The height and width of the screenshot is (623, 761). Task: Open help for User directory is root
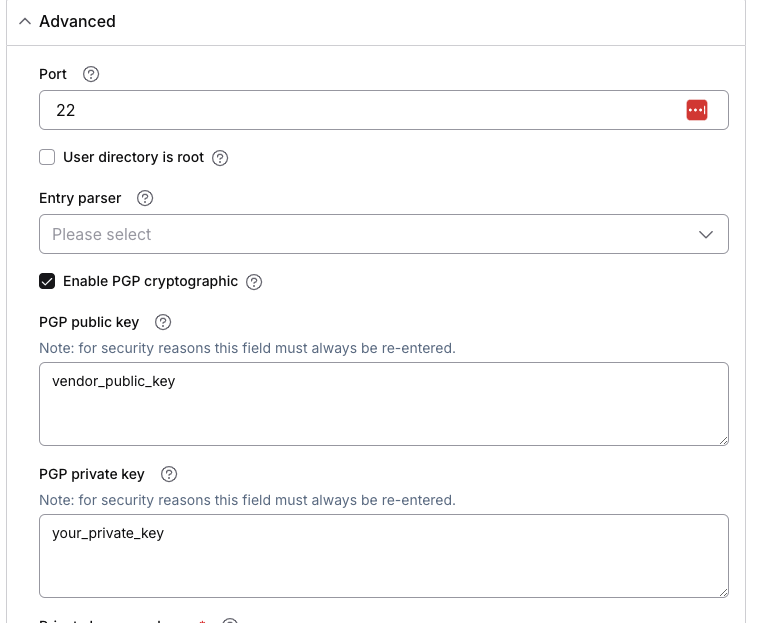[221, 158]
